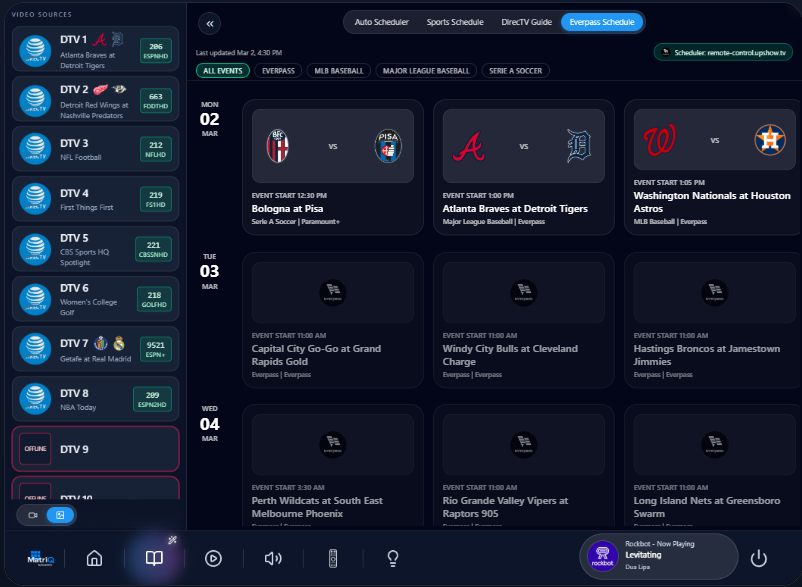Select the offline DTV 9 source
Screen dimensions: 802x587
(x=95, y=449)
